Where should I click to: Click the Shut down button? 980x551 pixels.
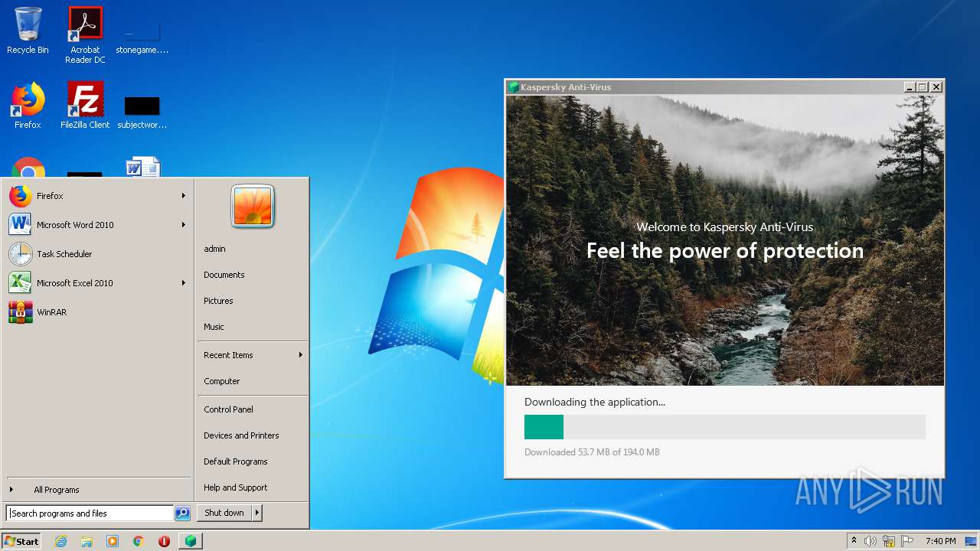pyautogui.click(x=224, y=513)
